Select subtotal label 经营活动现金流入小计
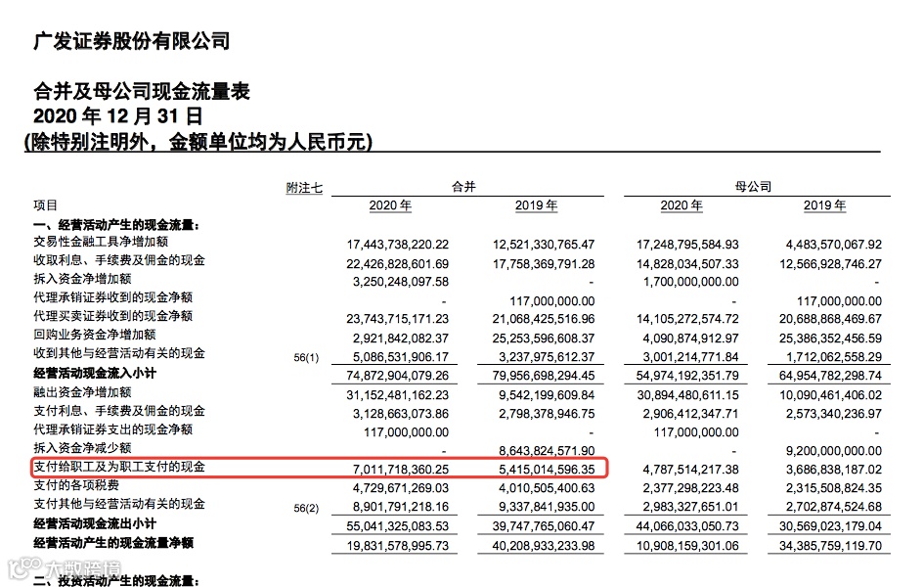This screenshot has width=924, height=587. (95, 373)
